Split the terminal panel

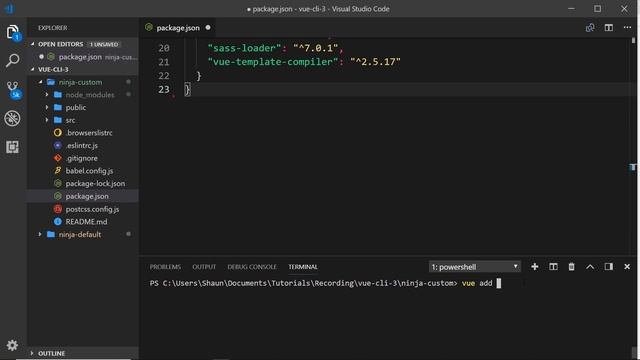553,267
